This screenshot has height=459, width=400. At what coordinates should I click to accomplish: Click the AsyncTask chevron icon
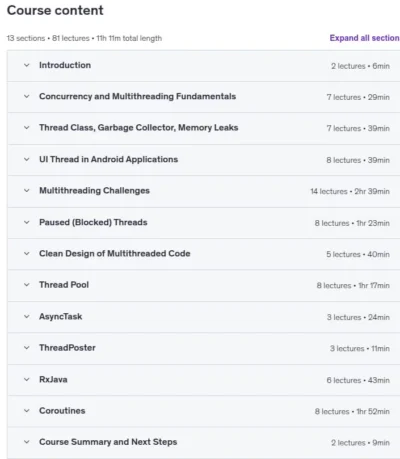tap(27, 317)
